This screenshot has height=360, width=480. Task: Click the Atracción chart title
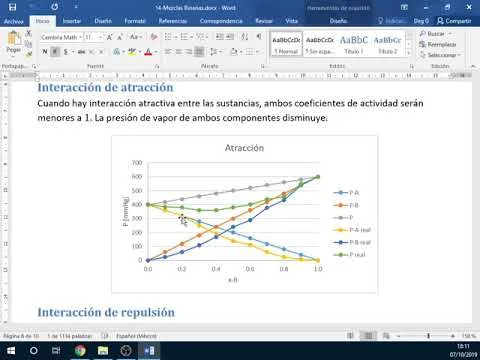click(244, 148)
